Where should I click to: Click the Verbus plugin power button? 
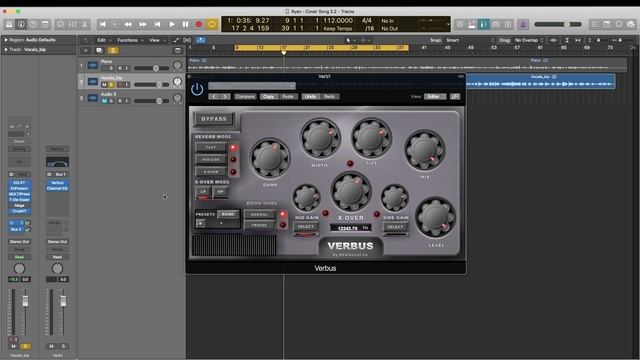(x=197, y=89)
